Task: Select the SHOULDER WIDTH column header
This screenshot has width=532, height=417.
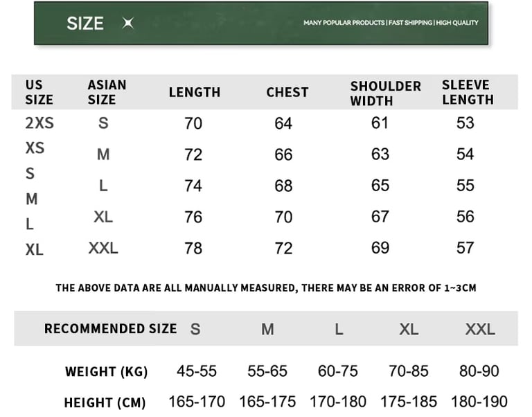Action: click(385, 93)
